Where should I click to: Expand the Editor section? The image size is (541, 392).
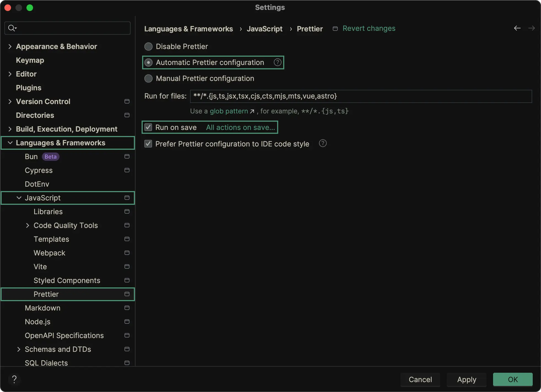click(x=10, y=74)
